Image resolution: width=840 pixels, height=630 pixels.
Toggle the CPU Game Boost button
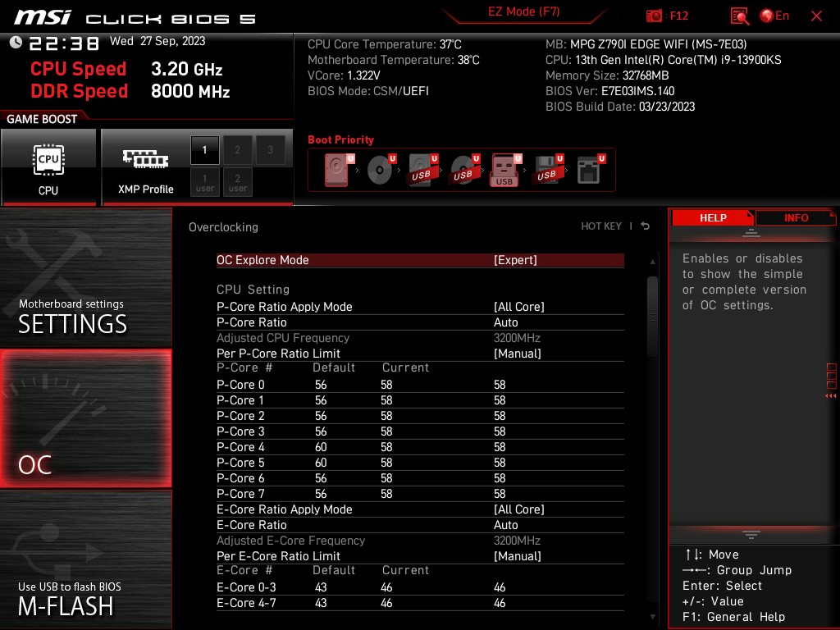pos(48,167)
